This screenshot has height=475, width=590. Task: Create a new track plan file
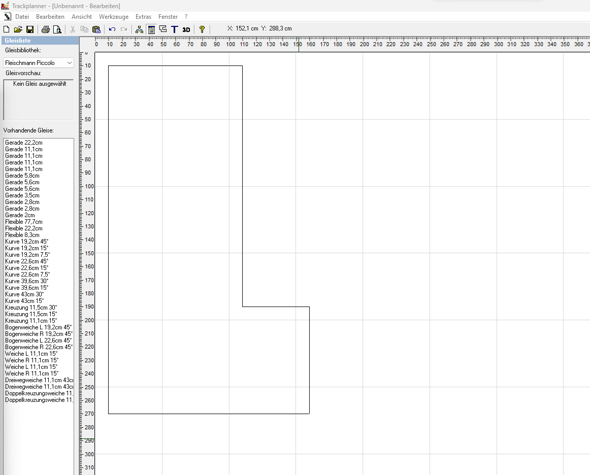click(x=6, y=29)
